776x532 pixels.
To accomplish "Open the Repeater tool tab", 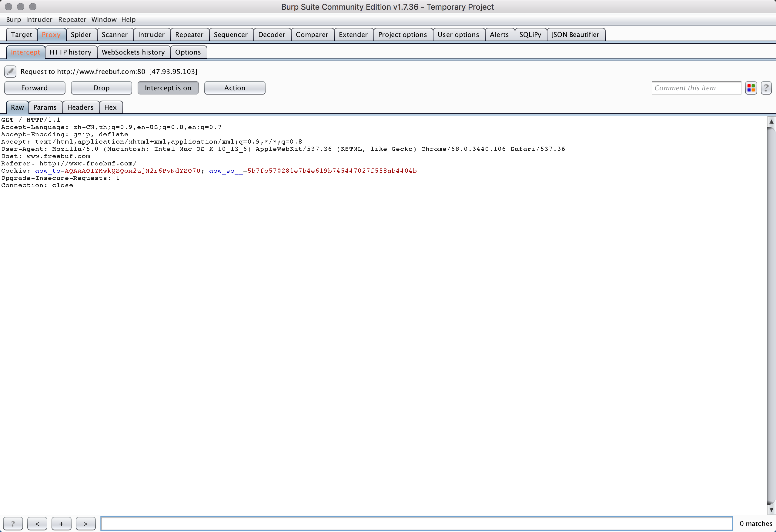I will click(189, 35).
